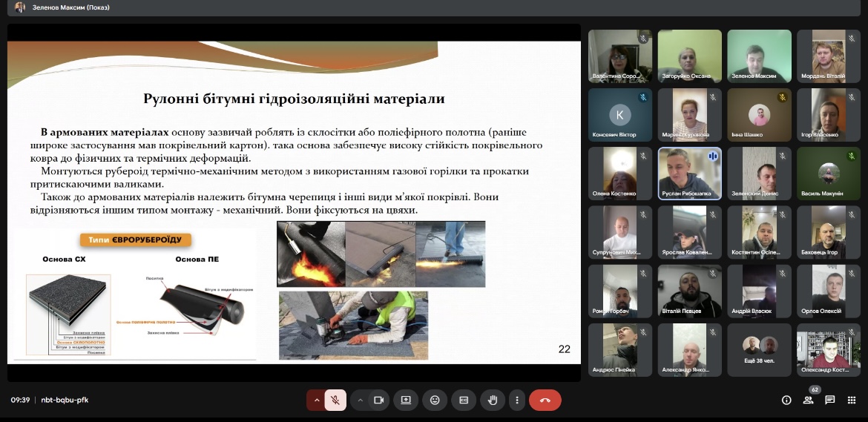Click the present screen icon
The width and height of the screenshot is (868, 422).
406,400
